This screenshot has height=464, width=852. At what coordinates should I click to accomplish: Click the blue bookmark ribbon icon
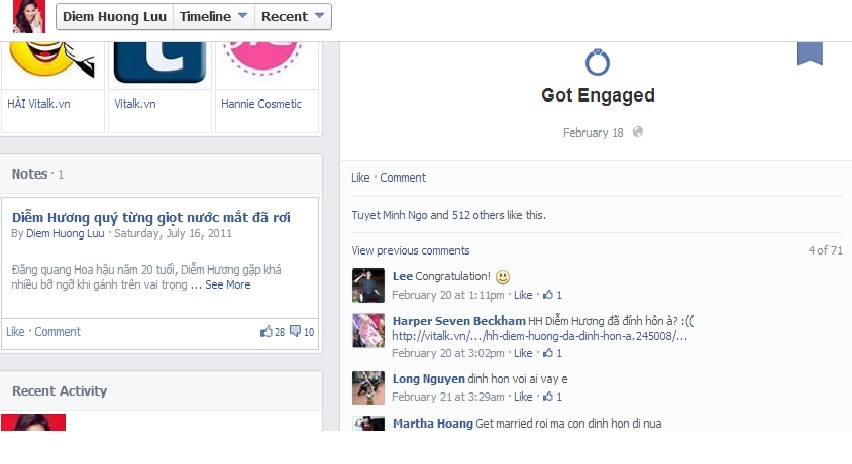(x=810, y=53)
